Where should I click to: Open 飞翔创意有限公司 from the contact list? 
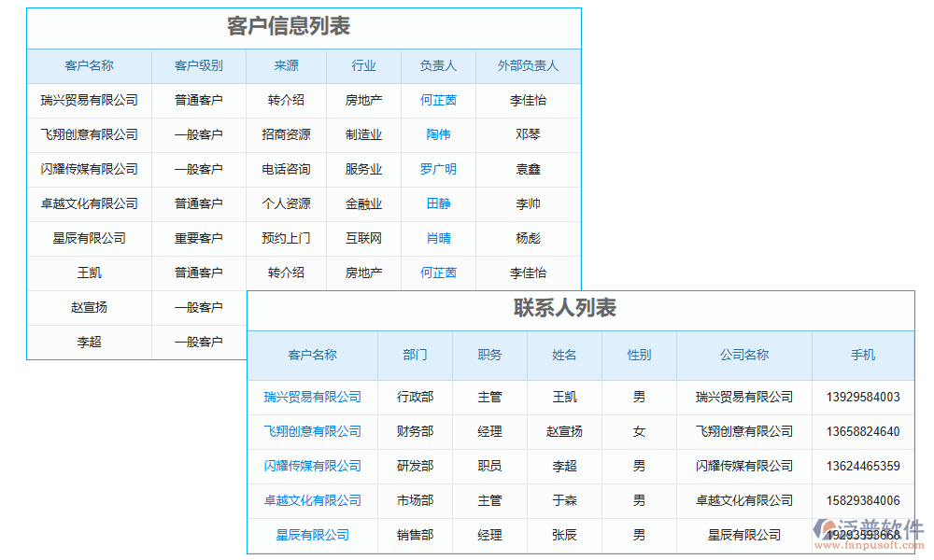tap(313, 431)
